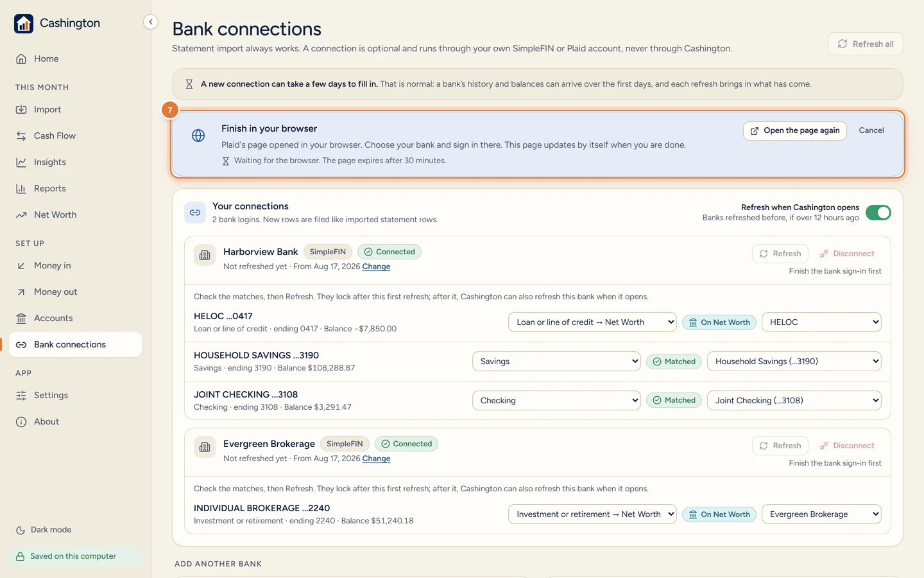Image resolution: width=924 pixels, height=578 pixels.
Task: Open the Joint Checking (...3108) match dropdown
Action: (794, 401)
